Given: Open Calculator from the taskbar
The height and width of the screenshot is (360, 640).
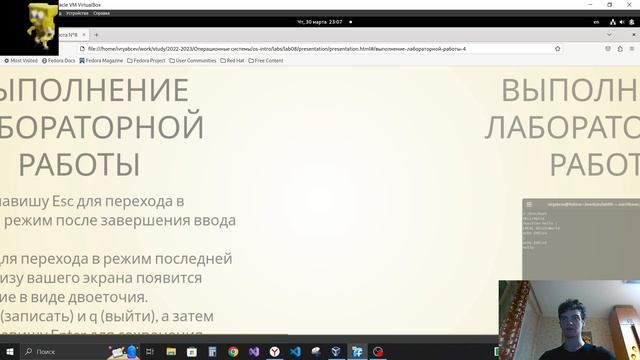Looking at the screenshot, I should (x=212, y=351).
